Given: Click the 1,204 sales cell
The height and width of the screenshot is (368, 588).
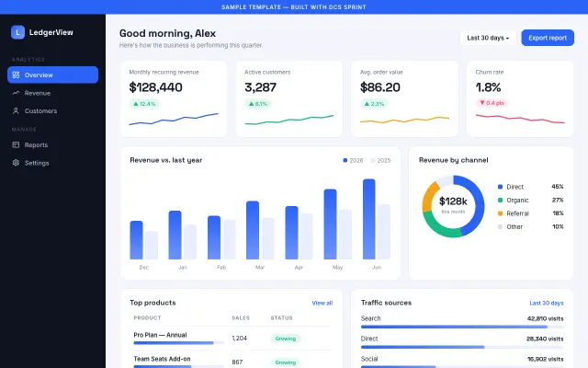Looking at the screenshot, I should [239, 339].
